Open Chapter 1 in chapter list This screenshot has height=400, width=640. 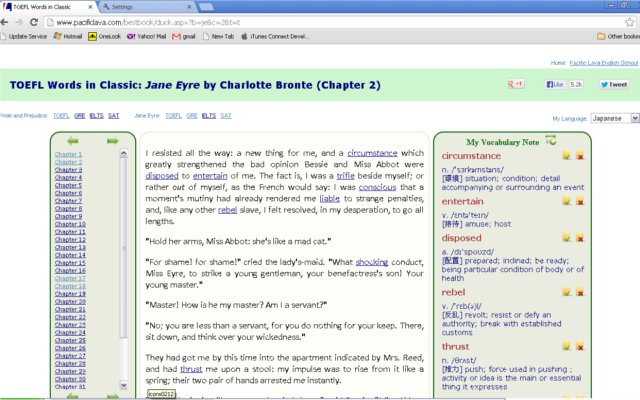pos(68,154)
